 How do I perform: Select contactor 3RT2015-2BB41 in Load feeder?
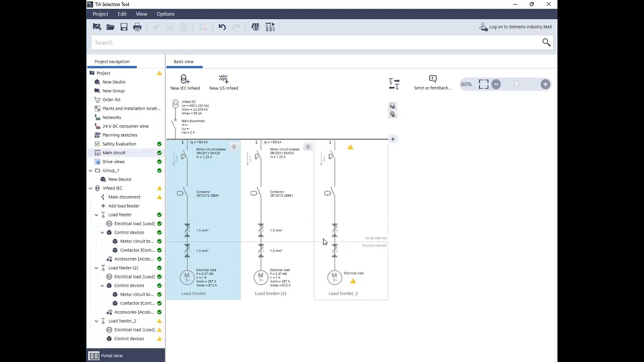pos(207,194)
